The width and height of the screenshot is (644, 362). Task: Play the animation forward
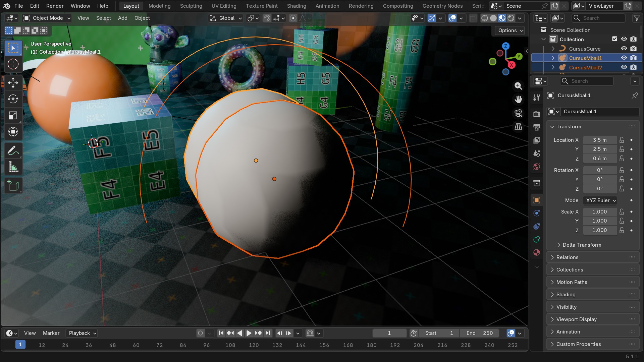pyautogui.click(x=249, y=333)
